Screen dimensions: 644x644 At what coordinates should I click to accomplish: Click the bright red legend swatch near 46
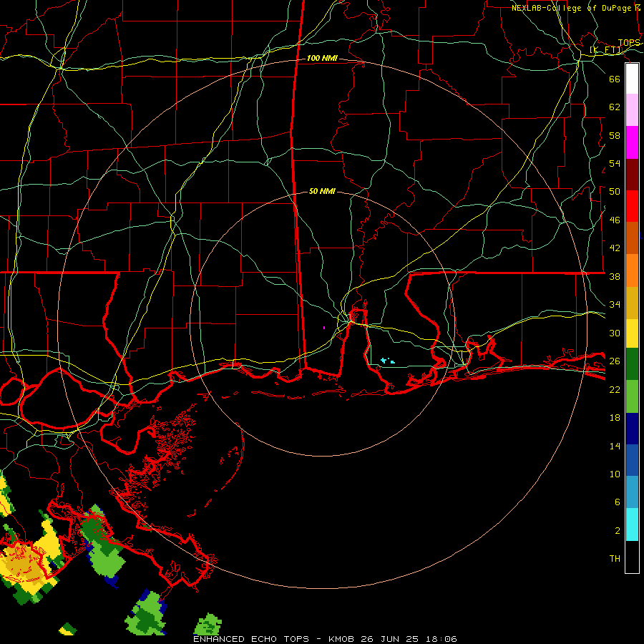coord(632,206)
